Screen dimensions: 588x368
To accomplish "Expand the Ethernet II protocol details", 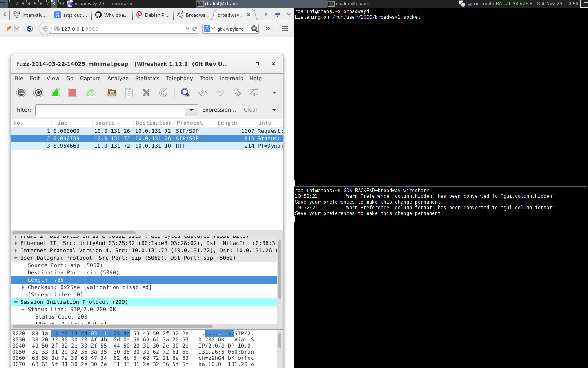I will (16, 243).
